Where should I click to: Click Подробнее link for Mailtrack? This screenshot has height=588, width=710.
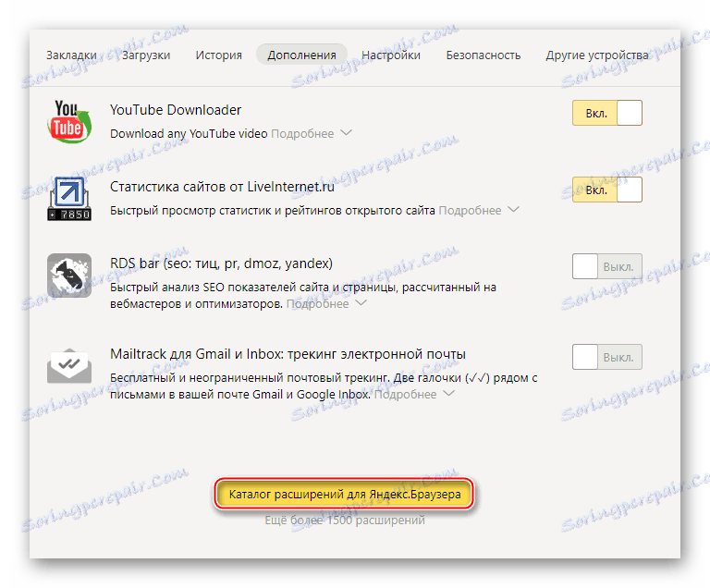(x=405, y=395)
